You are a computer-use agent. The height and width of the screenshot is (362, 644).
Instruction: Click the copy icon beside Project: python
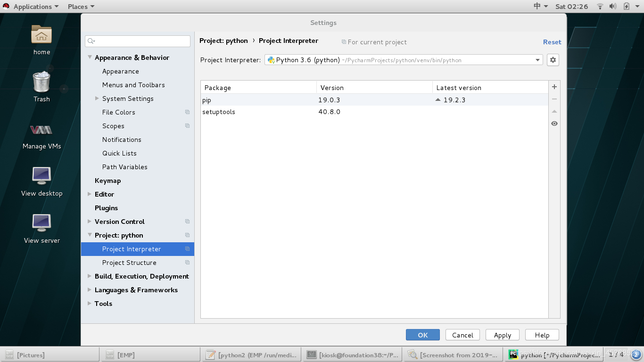click(187, 235)
